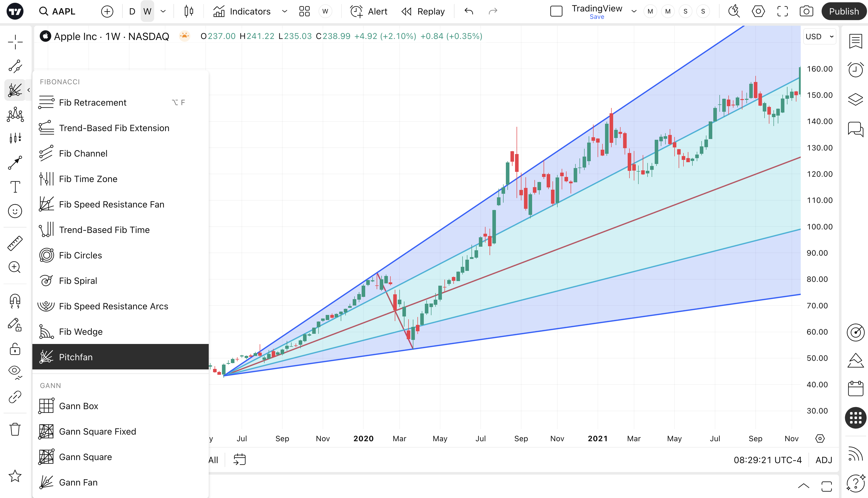The height and width of the screenshot is (498, 868).
Task: Select the ruler measure tool
Action: click(15, 243)
